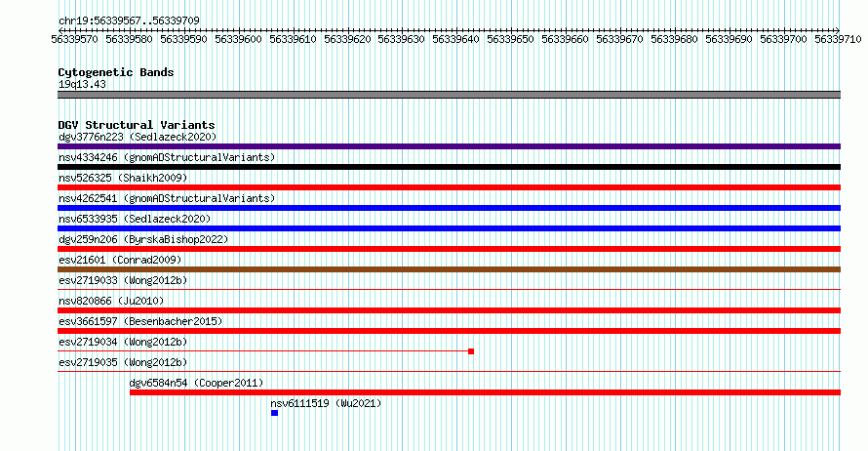Click the blue nsv6533935 variant bar
Screen dimensions: 868x451
tap(449, 228)
